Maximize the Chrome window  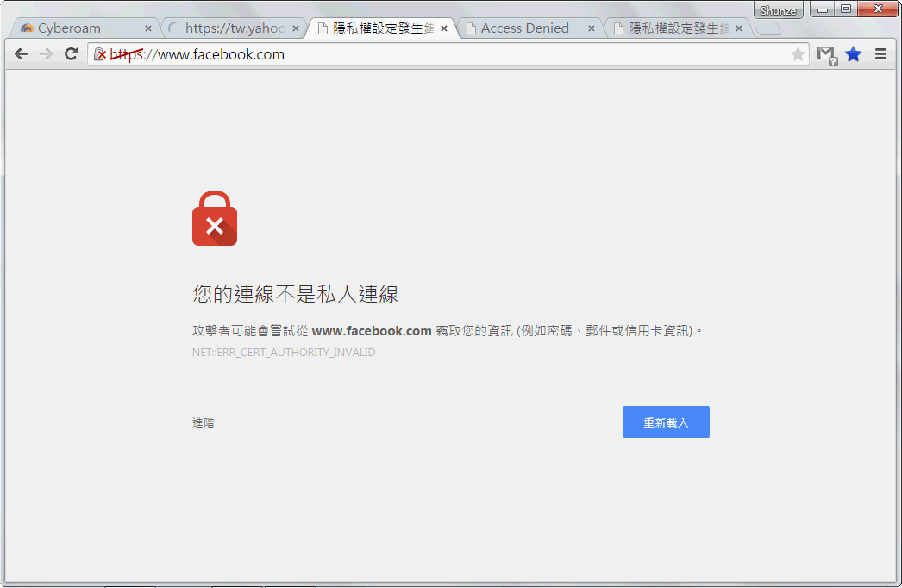(x=846, y=9)
